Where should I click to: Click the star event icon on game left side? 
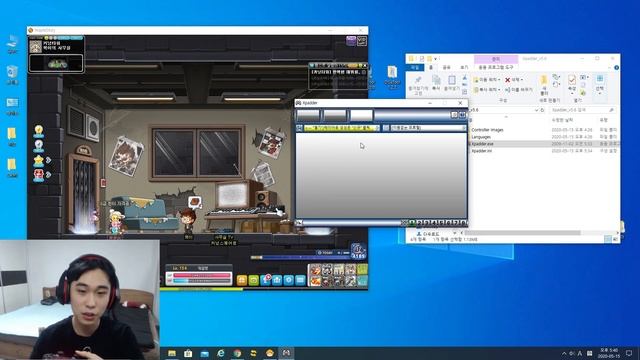(x=39, y=160)
